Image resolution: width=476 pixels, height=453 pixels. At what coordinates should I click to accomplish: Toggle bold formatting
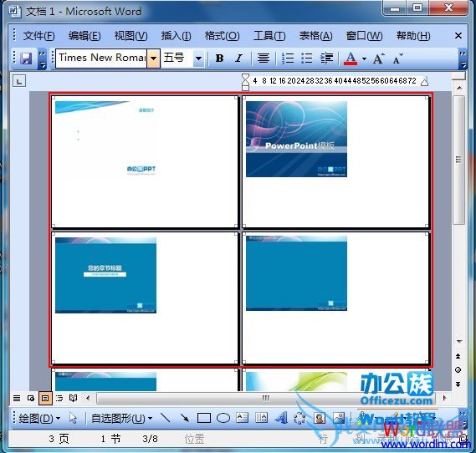point(219,58)
